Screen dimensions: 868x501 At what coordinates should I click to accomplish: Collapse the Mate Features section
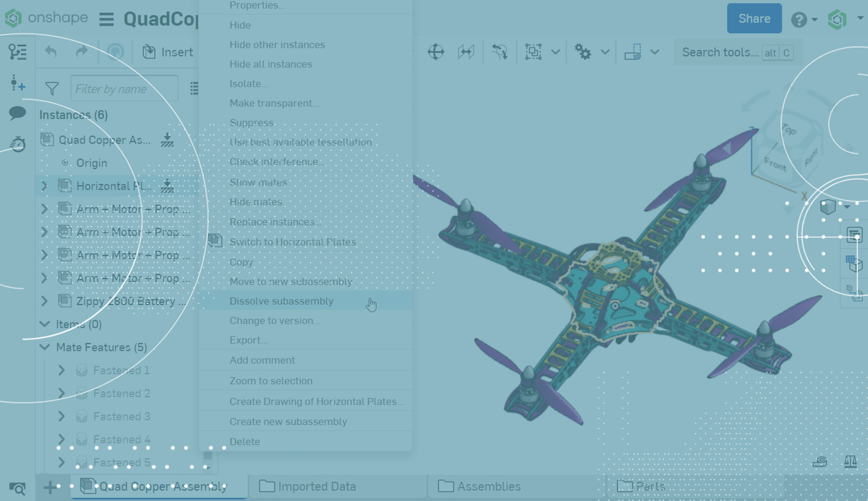(44, 347)
